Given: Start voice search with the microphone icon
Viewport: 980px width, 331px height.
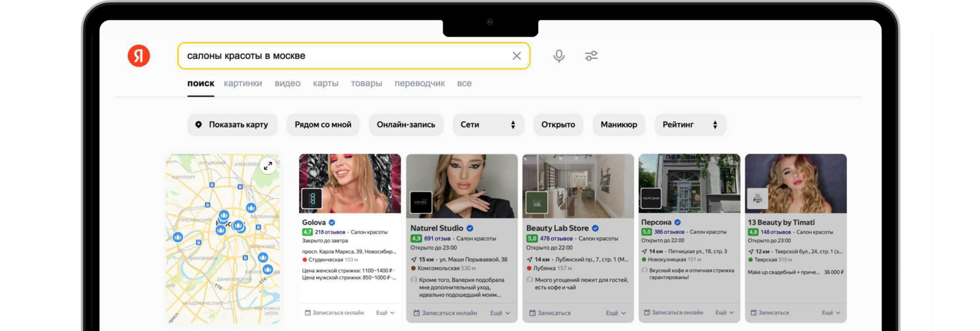Looking at the screenshot, I should click(x=559, y=56).
